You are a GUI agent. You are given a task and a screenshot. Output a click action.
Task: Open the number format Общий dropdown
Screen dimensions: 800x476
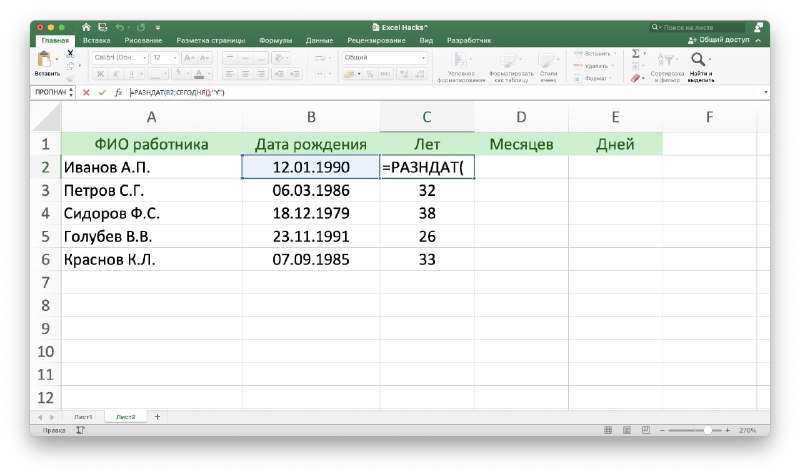pyautogui.click(x=423, y=58)
